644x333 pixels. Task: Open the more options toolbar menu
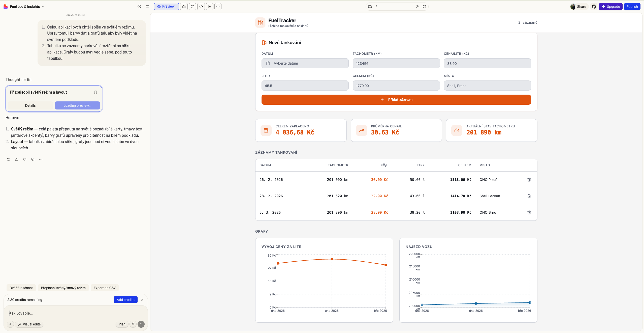(218, 7)
